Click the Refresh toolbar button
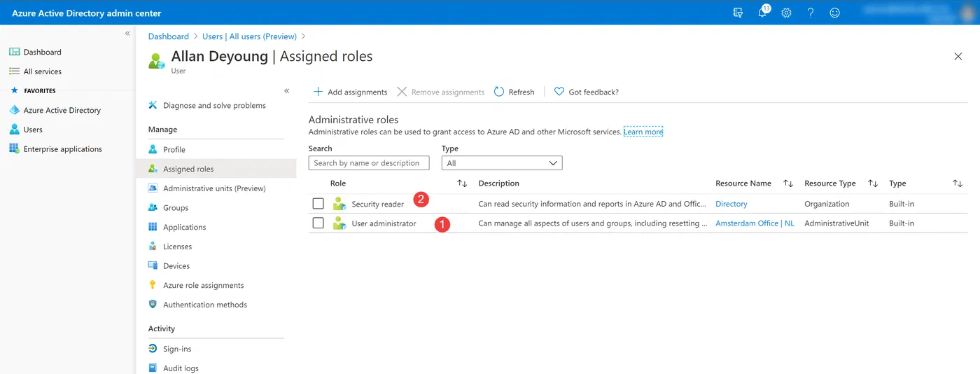Image resolution: width=980 pixels, height=374 pixels. 514,92
